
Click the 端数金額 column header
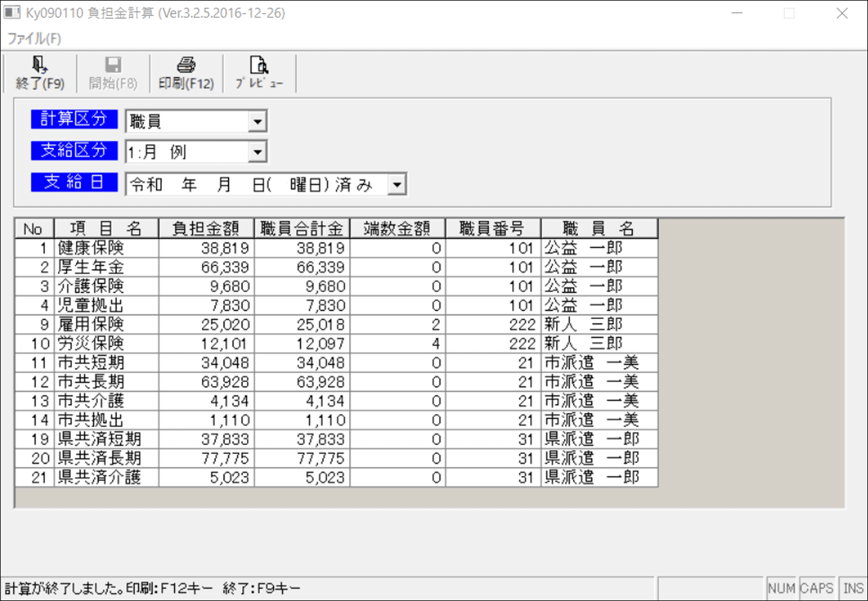tap(397, 229)
